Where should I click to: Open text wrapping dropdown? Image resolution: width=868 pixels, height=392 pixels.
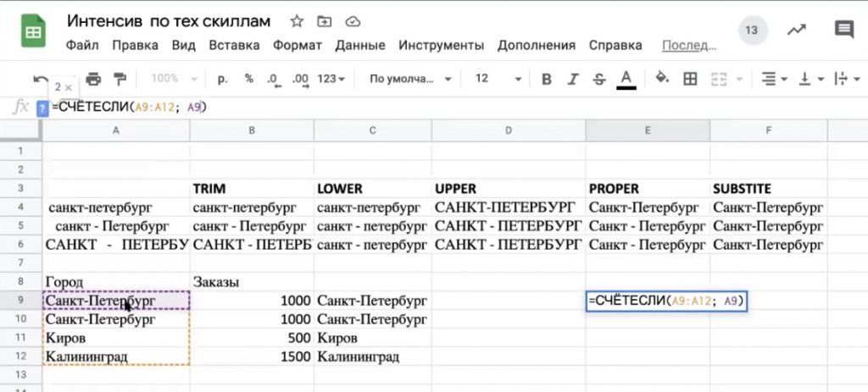coord(848,79)
